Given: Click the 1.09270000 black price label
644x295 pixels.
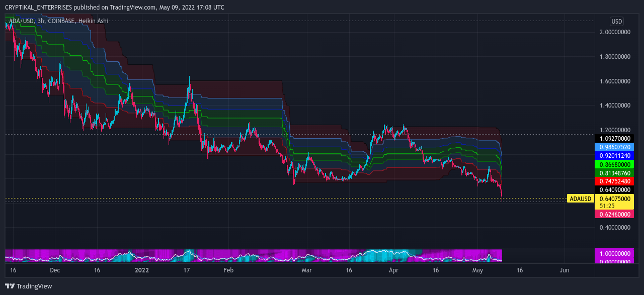Looking at the screenshot, I should [615, 138].
